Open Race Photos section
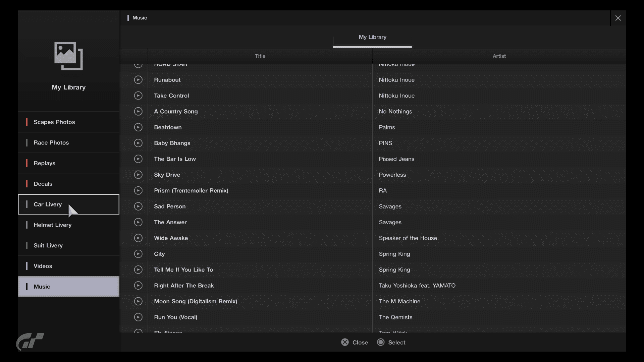Image resolution: width=644 pixels, height=362 pixels. pos(69,142)
